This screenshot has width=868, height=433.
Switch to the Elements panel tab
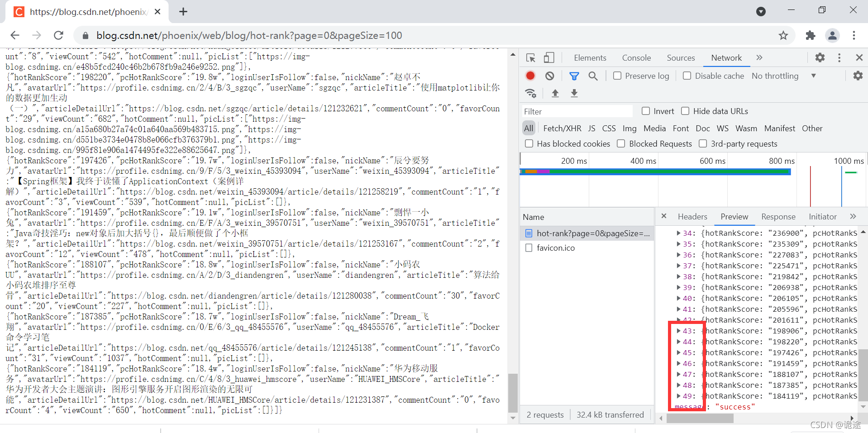590,58
